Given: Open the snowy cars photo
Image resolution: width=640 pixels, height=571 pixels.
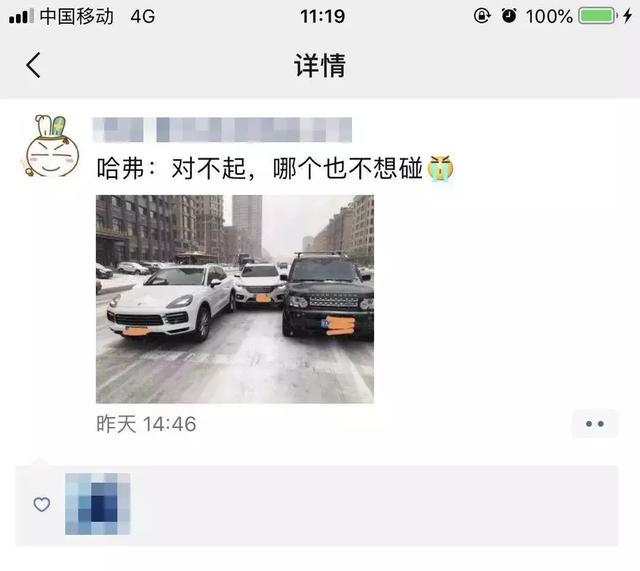Looking at the screenshot, I should pos(235,299).
